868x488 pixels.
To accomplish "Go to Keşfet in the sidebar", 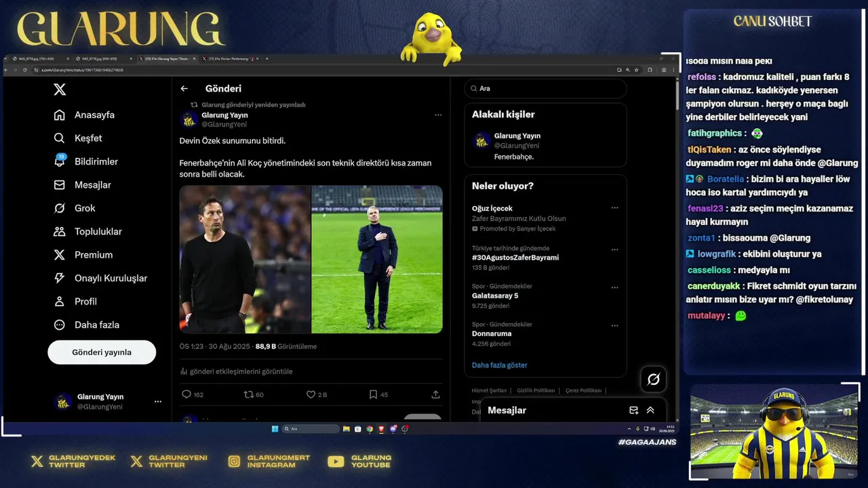I will [78, 138].
